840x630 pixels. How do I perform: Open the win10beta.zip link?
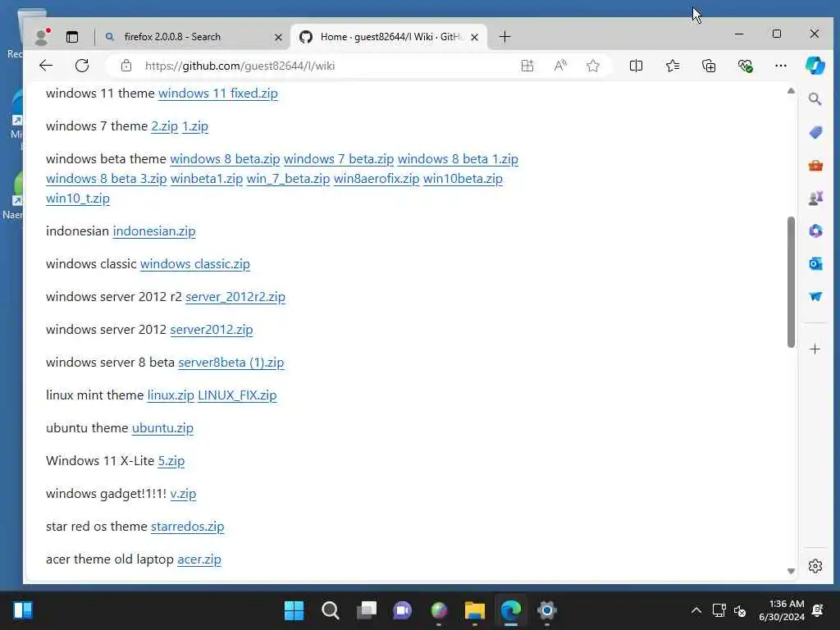(463, 178)
